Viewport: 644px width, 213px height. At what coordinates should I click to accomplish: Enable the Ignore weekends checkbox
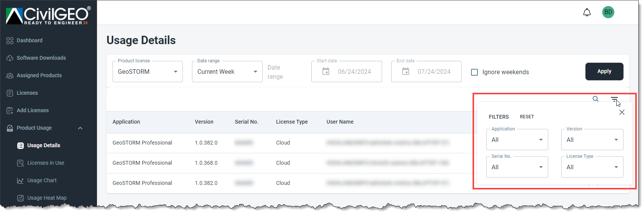pos(474,72)
